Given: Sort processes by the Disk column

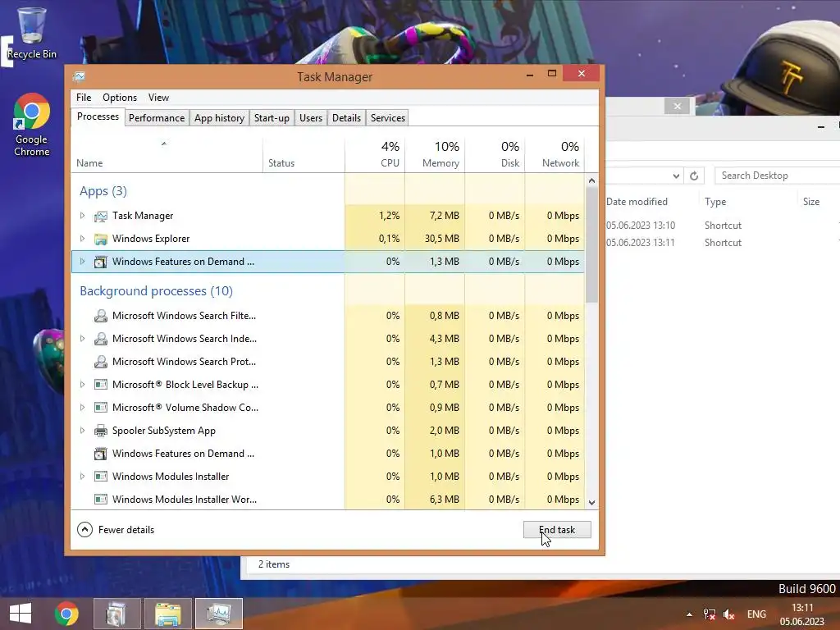Looking at the screenshot, I should pyautogui.click(x=495, y=155).
